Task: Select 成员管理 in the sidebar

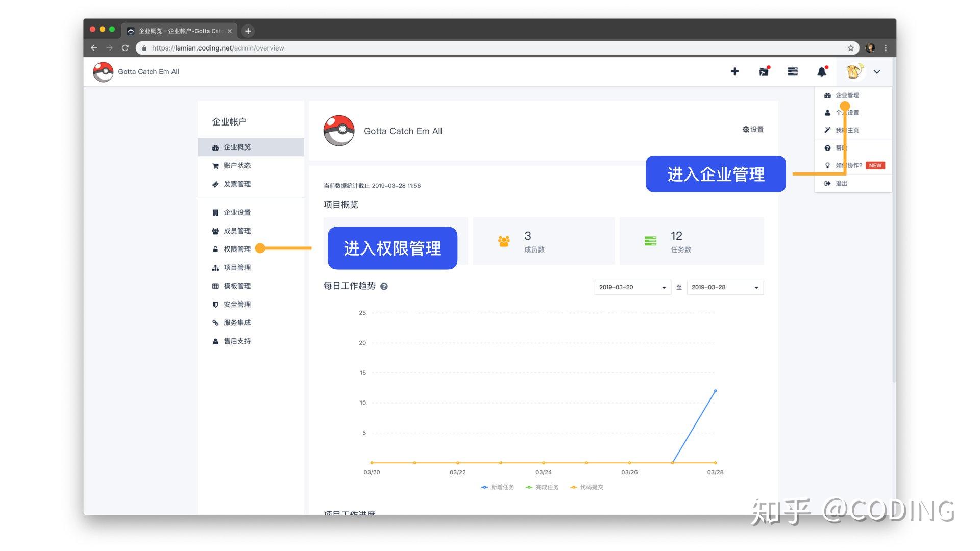Action: pyautogui.click(x=237, y=231)
